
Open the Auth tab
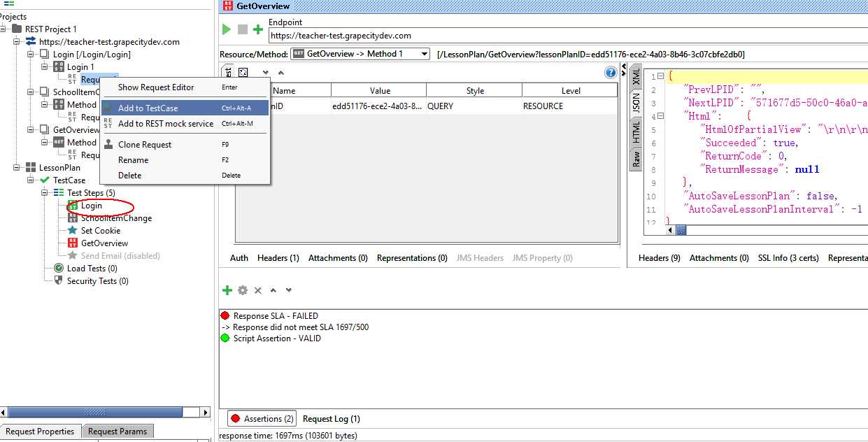[x=239, y=258]
